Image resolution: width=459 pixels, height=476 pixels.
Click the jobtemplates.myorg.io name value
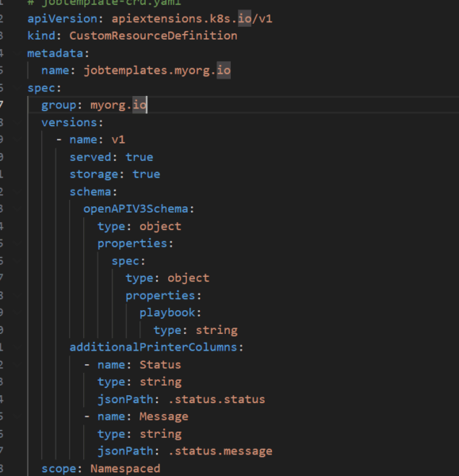click(x=157, y=71)
